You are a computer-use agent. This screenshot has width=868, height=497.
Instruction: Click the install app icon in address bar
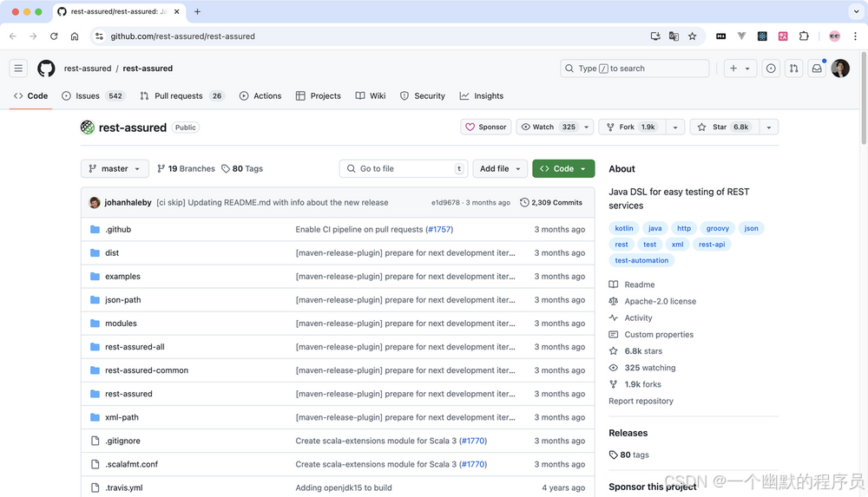click(x=655, y=36)
